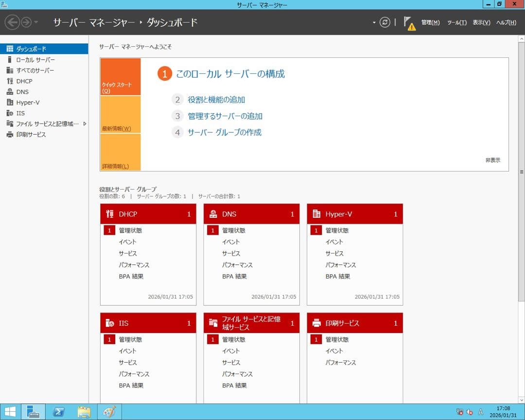Image resolution: width=525 pixels, height=420 pixels.
Task: Refresh Server Manager with the circular arrow icon
Action: (x=384, y=22)
